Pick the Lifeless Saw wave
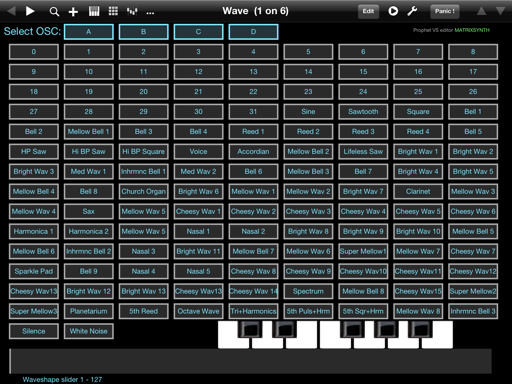The width and height of the screenshot is (512, 384). click(363, 152)
